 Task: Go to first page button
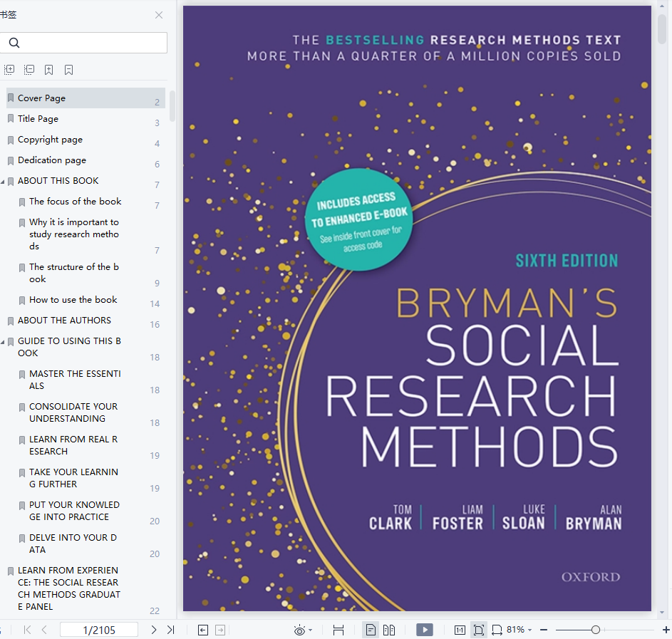[27, 630]
